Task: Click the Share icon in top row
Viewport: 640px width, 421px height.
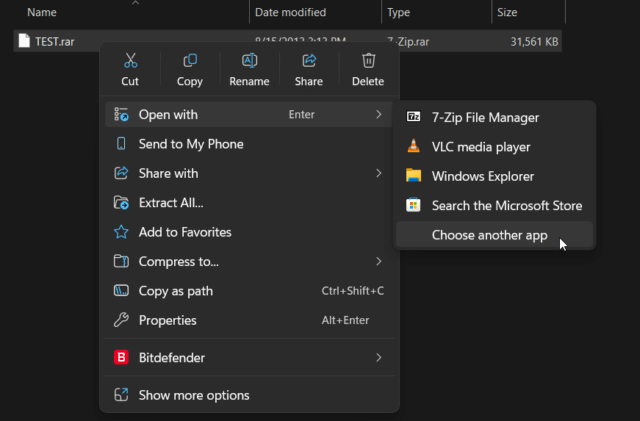Action: point(309,60)
